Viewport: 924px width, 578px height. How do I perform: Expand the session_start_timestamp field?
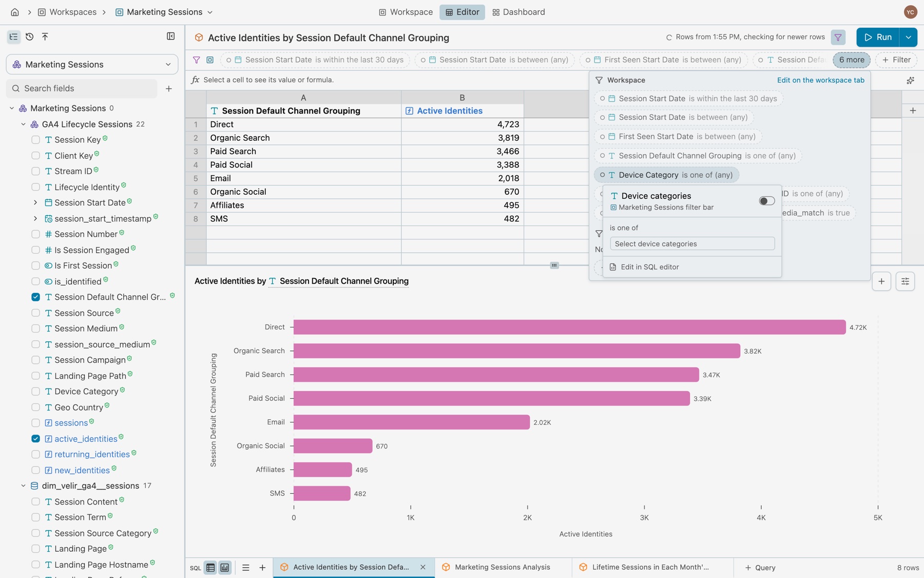(x=35, y=218)
